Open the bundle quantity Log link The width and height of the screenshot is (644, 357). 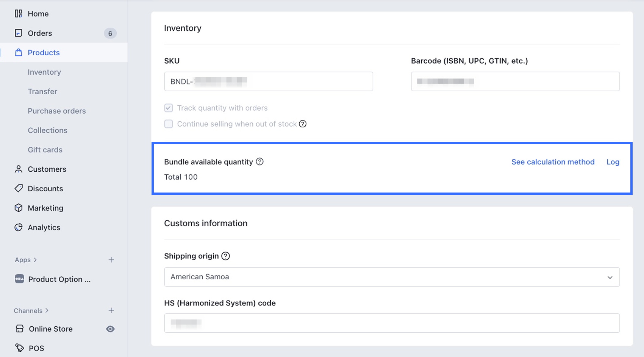pyautogui.click(x=613, y=162)
